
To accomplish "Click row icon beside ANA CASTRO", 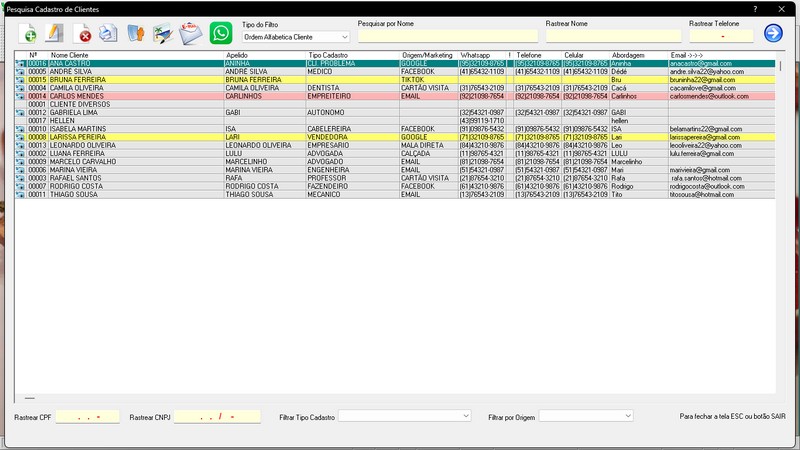I will tap(20, 64).
